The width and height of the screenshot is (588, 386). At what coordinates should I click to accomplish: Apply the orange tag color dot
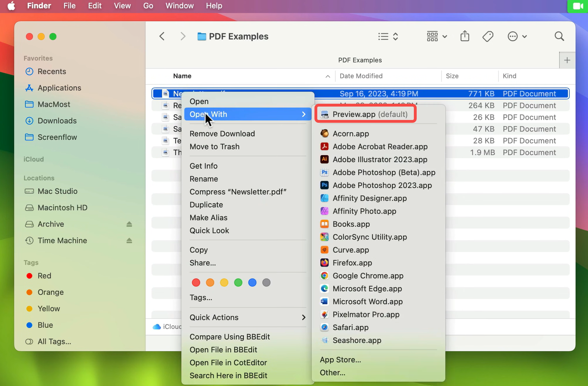[x=210, y=283]
